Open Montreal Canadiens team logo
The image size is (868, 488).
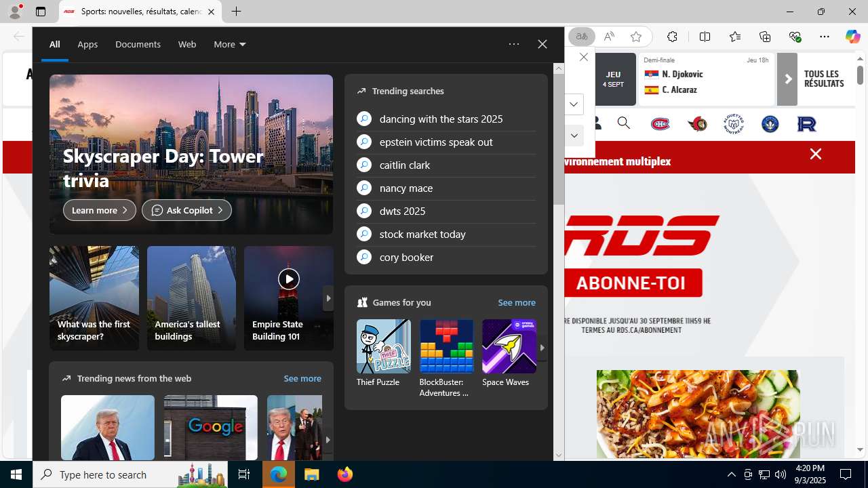click(x=660, y=124)
